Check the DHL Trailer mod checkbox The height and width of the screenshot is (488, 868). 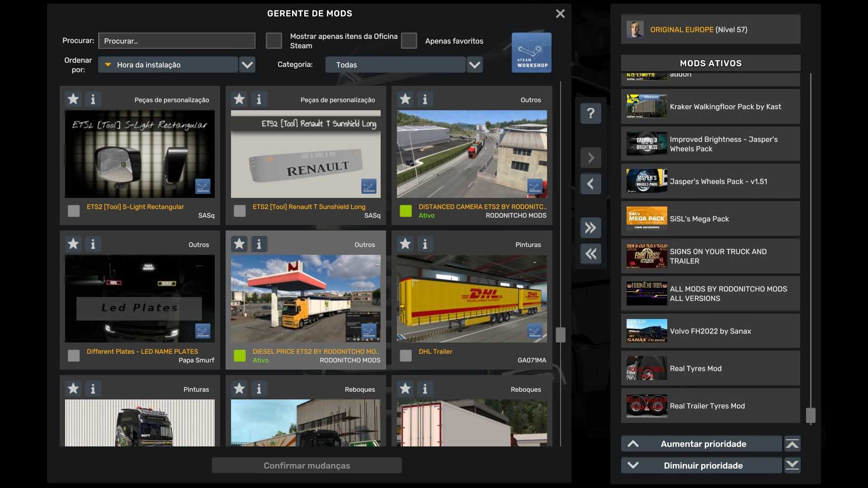pyautogui.click(x=406, y=356)
